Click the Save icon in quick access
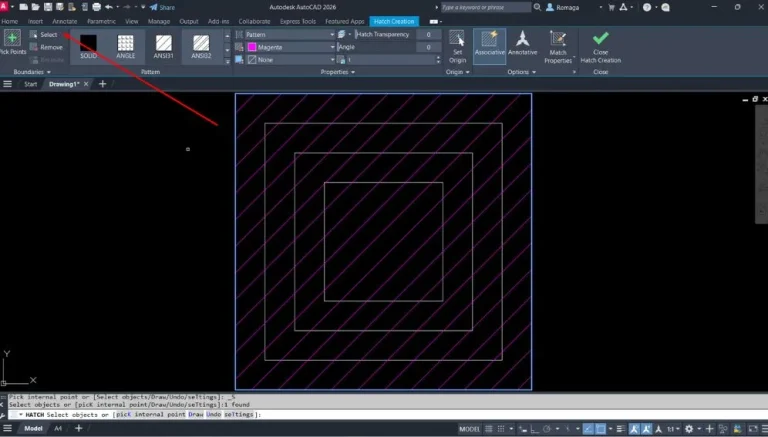This screenshot has height=437, width=768. pyautogui.click(x=48, y=7)
